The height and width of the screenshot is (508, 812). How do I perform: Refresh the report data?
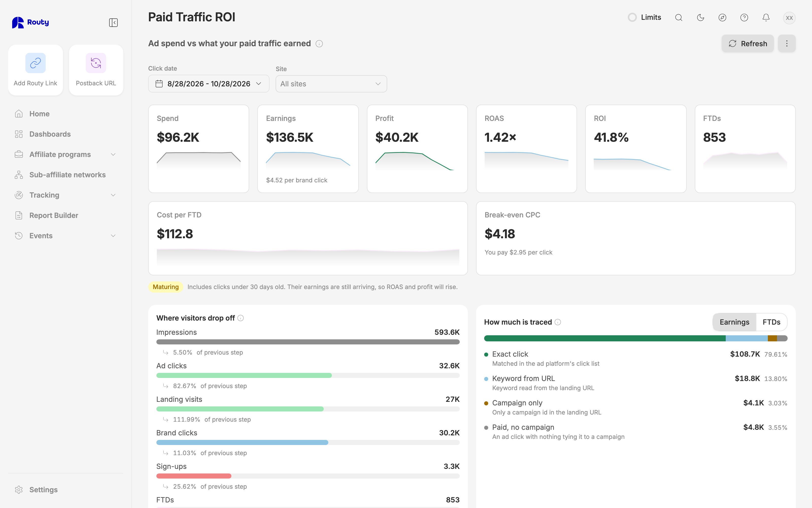tap(748, 43)
